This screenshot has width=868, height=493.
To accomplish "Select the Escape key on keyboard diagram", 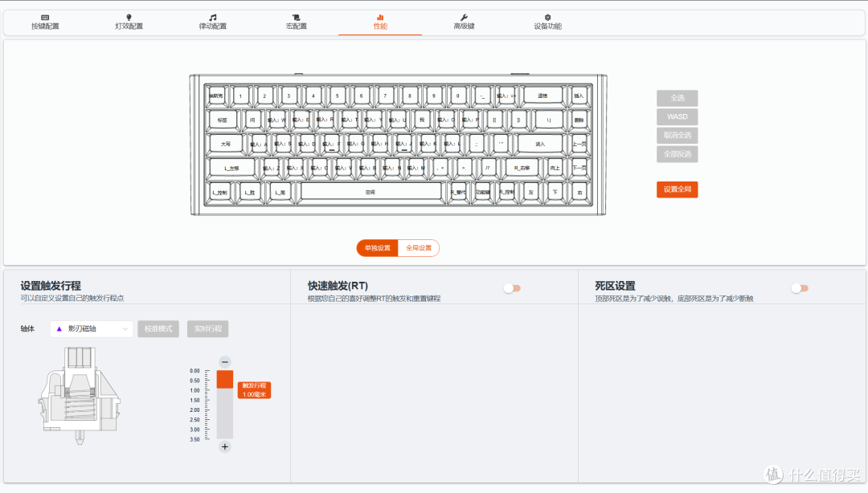I will point(216,96).
